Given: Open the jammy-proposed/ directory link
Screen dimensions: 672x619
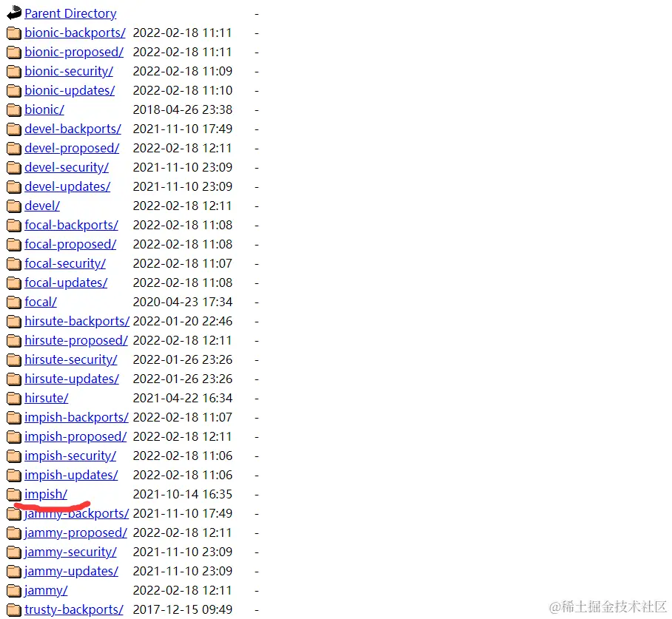Looking at the screenshot, I should (x=75, y=533).
